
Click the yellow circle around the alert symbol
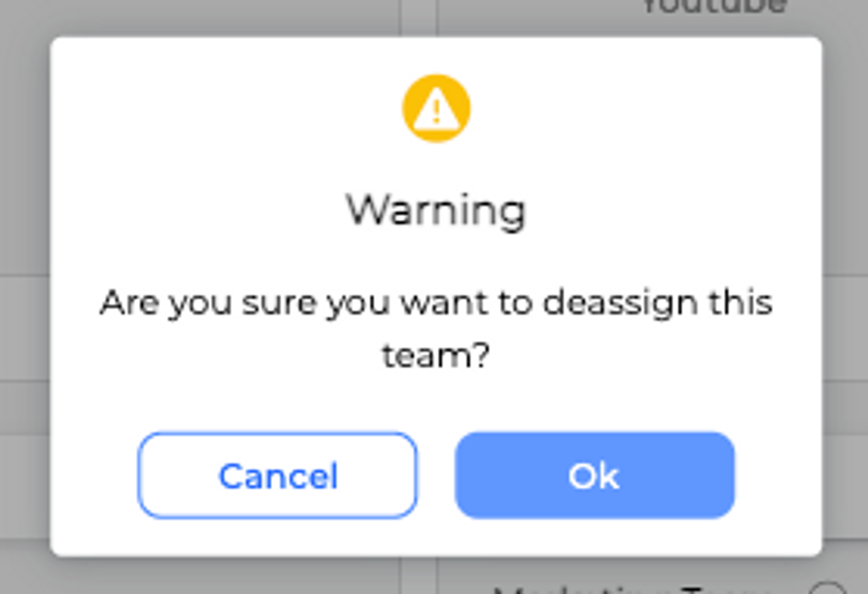(436, 109)
